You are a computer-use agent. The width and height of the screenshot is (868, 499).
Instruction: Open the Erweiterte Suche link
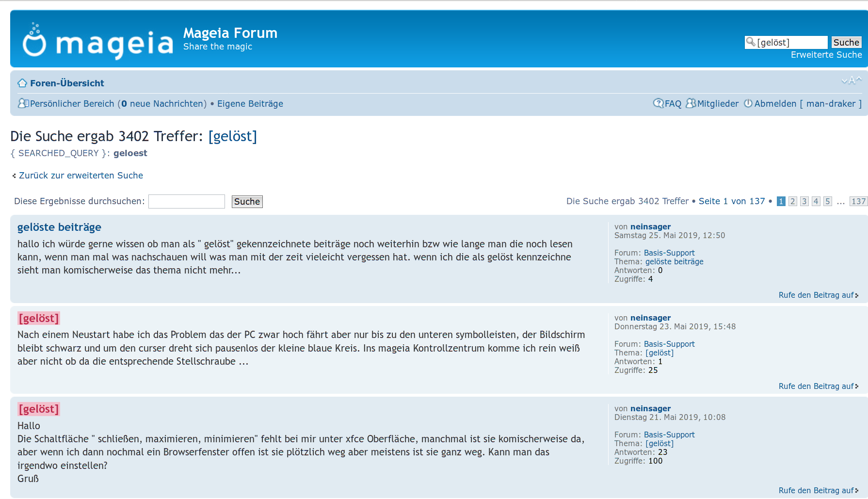pos(826,55)
